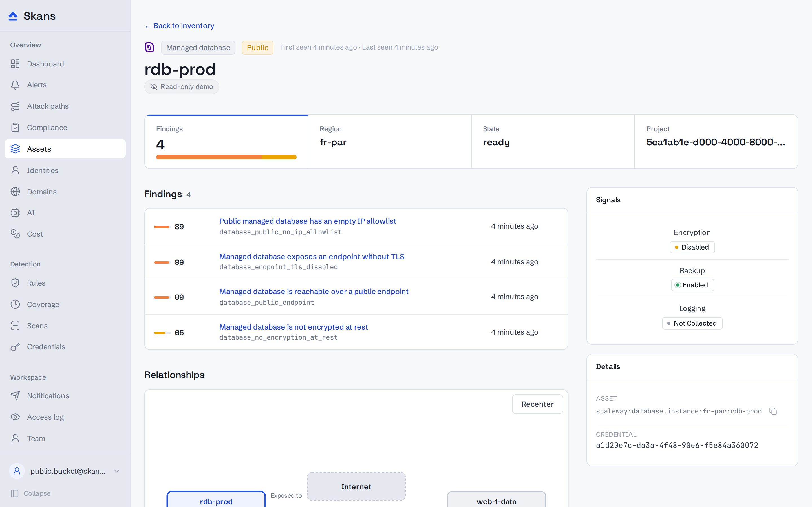Open Attack paths from sidebar icon

(x=15, y=106)
